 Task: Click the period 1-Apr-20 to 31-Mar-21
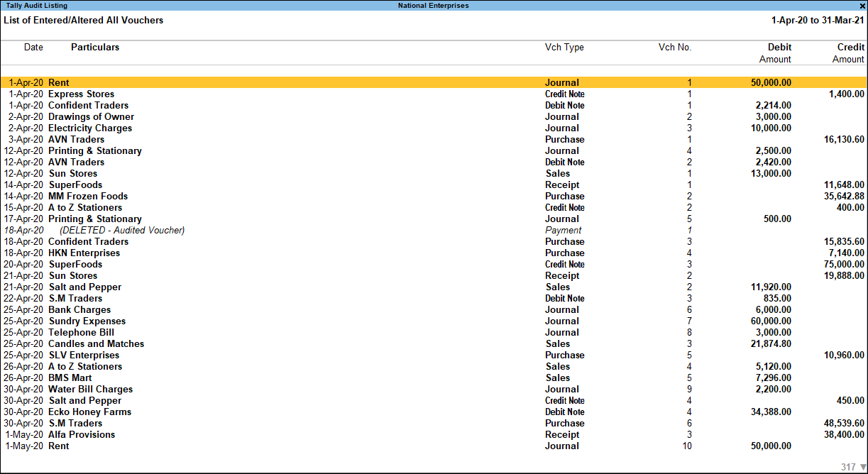click(x=818, y=21)
